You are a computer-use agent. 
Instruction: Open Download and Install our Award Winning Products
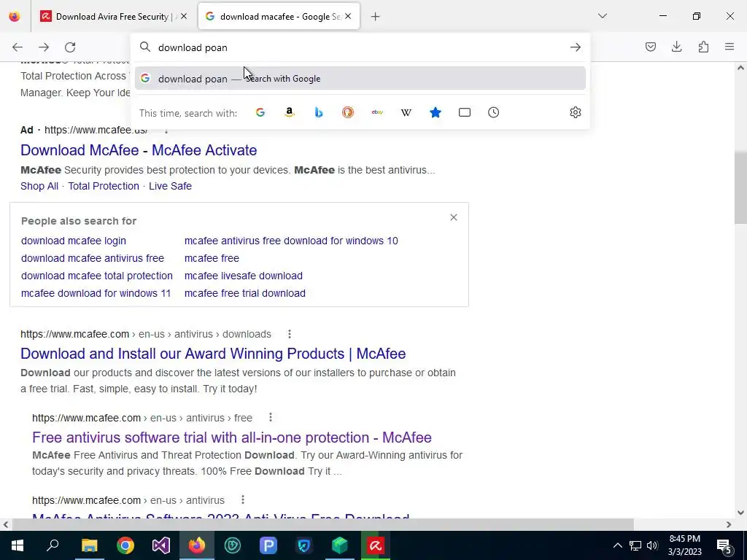click(213, 354)
